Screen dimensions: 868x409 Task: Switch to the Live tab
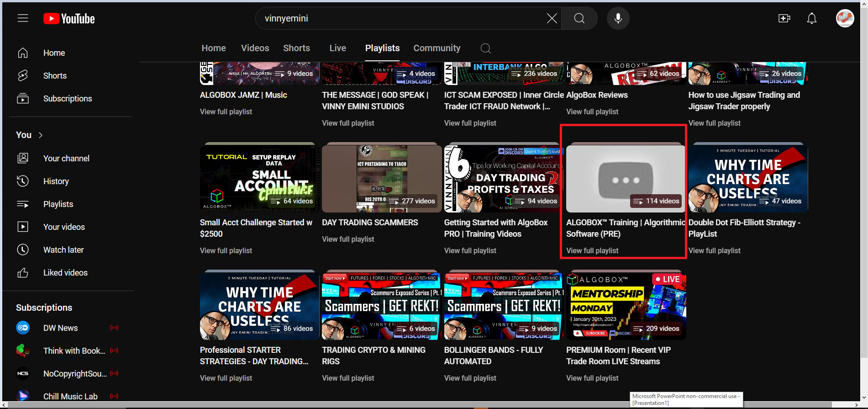(337, 48)
